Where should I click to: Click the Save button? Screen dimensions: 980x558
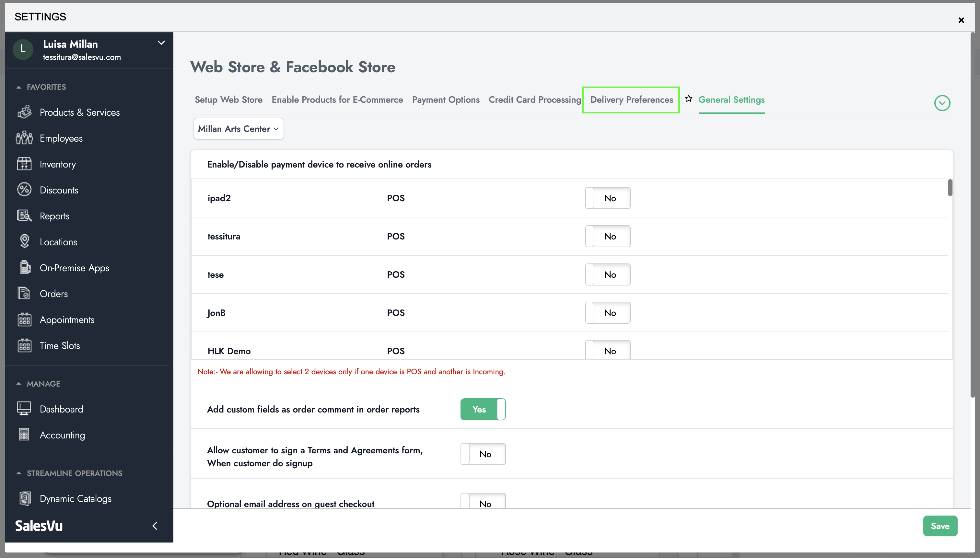coord(940,526)
